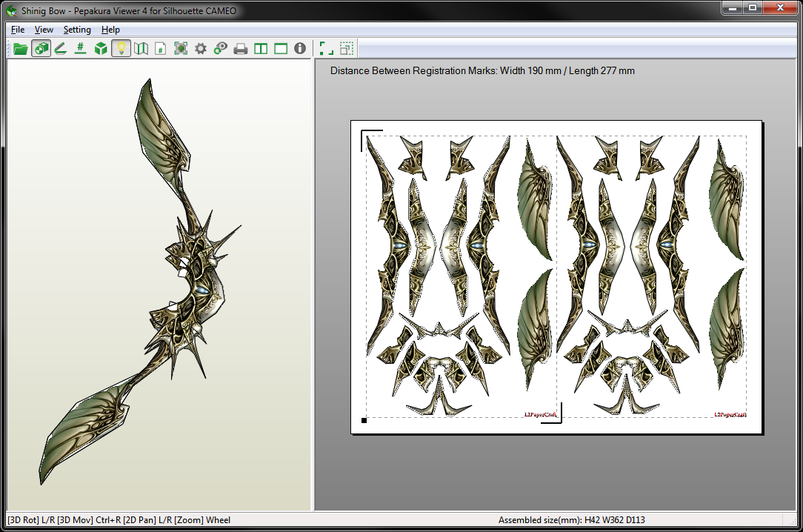Switch to the split two-pane view icon
The image size is (803, 532).
[x=261, y=49]
